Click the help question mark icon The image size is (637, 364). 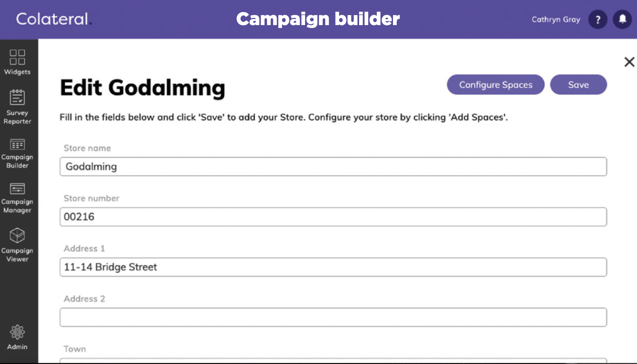coord(598,19)
